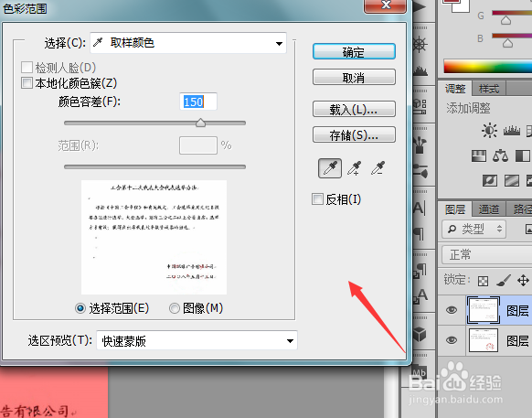The height and width of the screenshot is (418, 532).
Task: Open the 选择 取样颜色 dropdown
Action: 188,43
